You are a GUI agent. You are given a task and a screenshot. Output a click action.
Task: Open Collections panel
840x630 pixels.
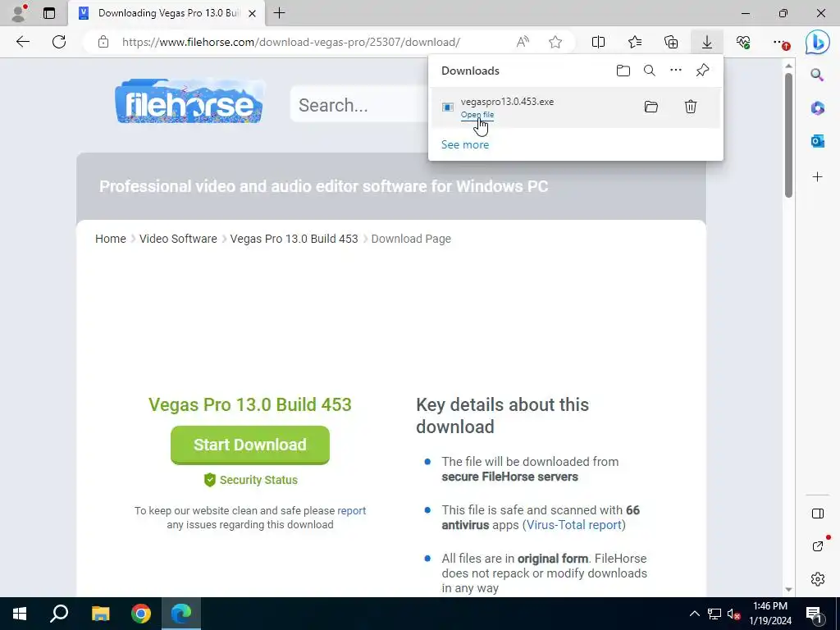(671, 42)
